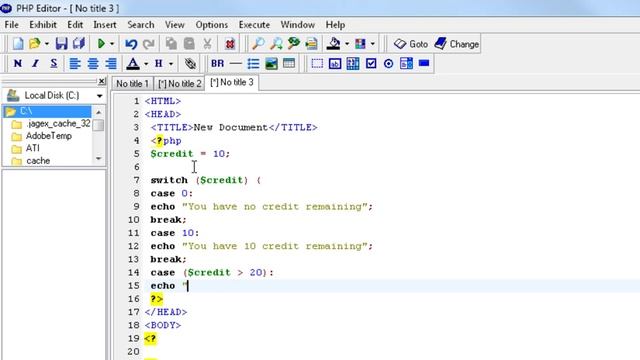Insert a select list form control
Viewport: 640px width, 360px height.
click(407, 63)
